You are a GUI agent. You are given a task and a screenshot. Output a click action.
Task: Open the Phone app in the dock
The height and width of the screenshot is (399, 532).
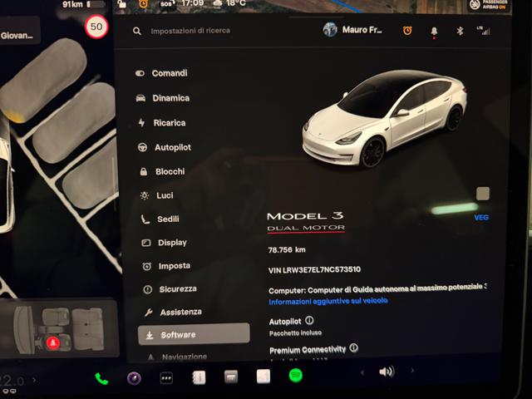click(101, 378)
